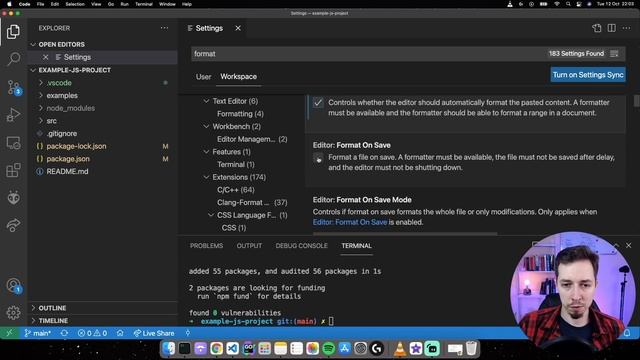Open the Selection menu in the menu bar

pyautogui.click(x=75, y=4)
